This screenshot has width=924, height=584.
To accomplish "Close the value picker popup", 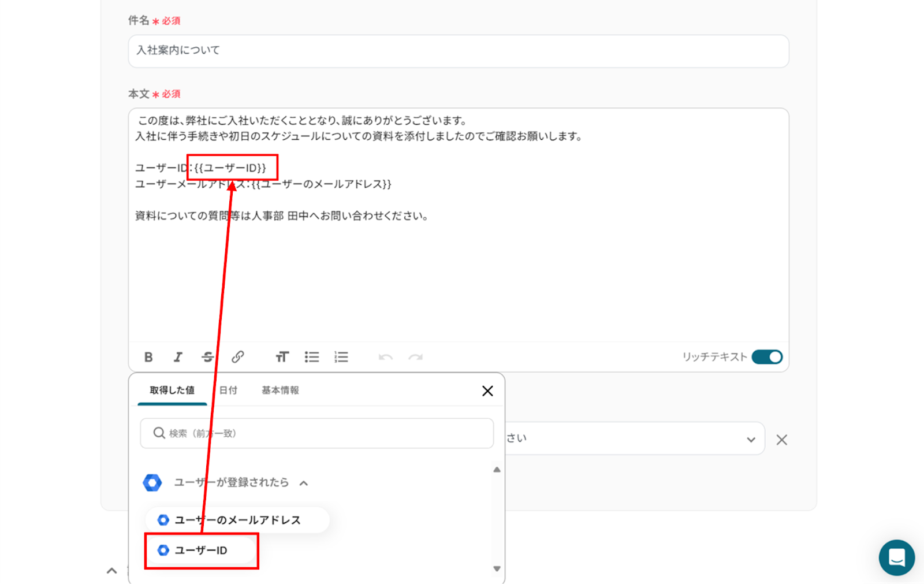I will [487, 391].
